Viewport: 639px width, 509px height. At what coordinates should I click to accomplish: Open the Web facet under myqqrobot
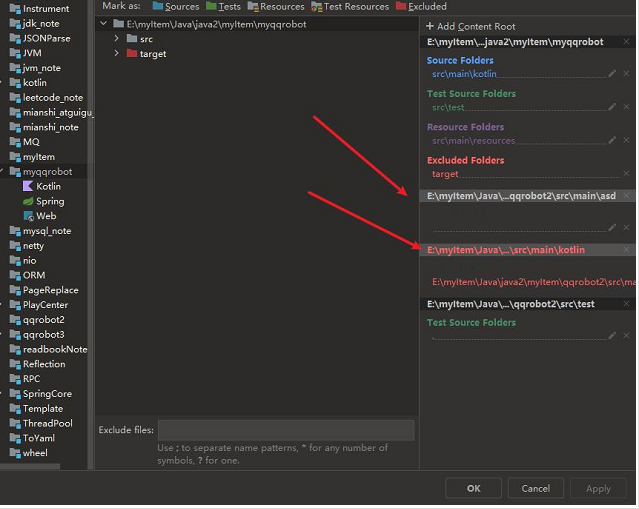point(40,216)
